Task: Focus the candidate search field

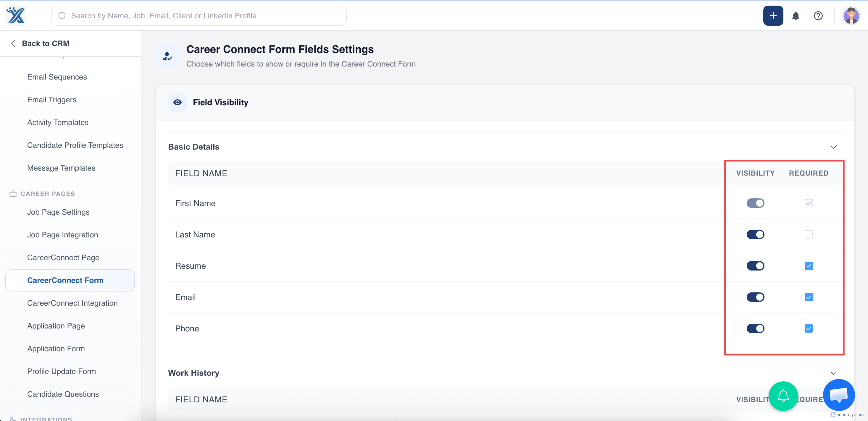Action: point(199,16)
